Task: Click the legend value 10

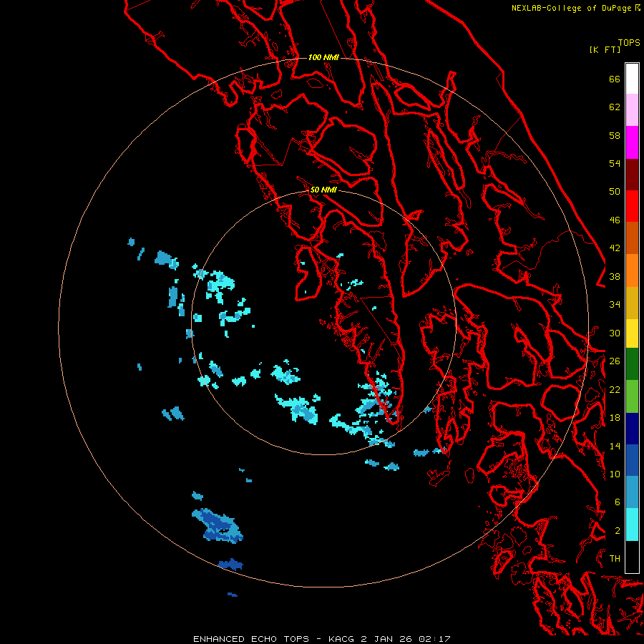Action: click(x=615, y=474)
